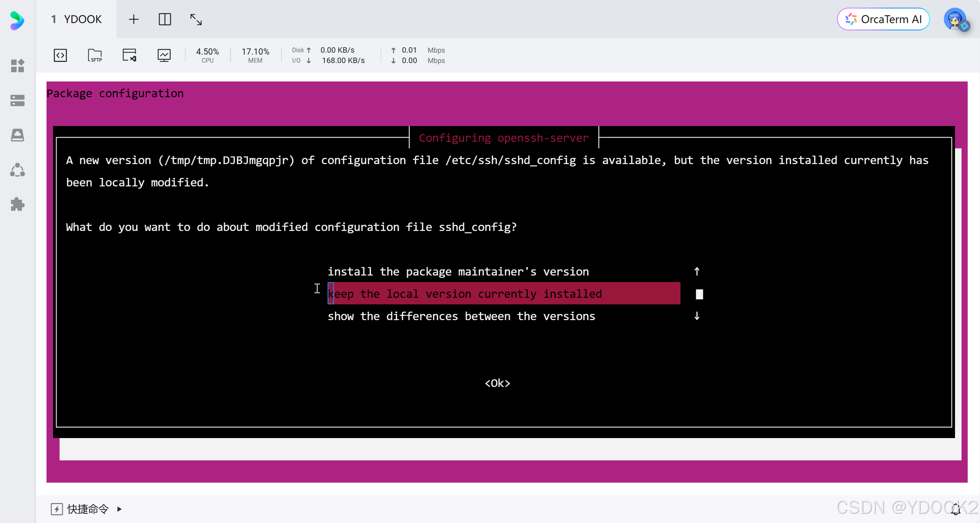
Task: Open split screen view control
Action: [165, 19]
